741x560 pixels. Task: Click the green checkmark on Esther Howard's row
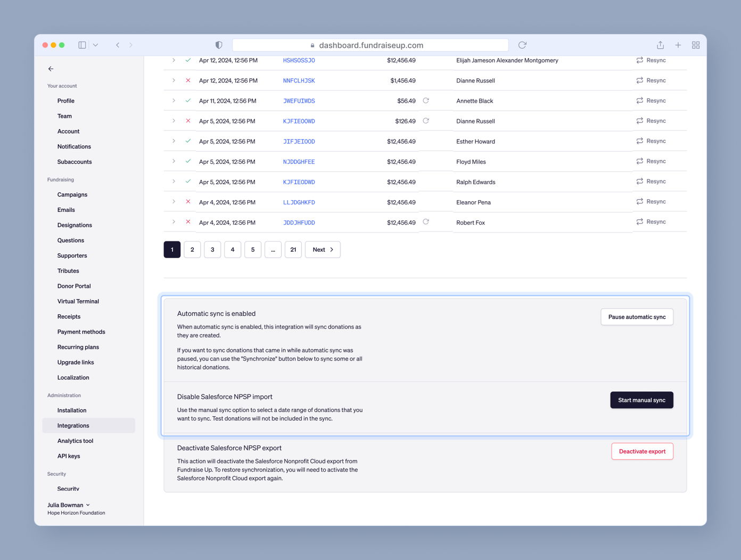coord(188,141)
